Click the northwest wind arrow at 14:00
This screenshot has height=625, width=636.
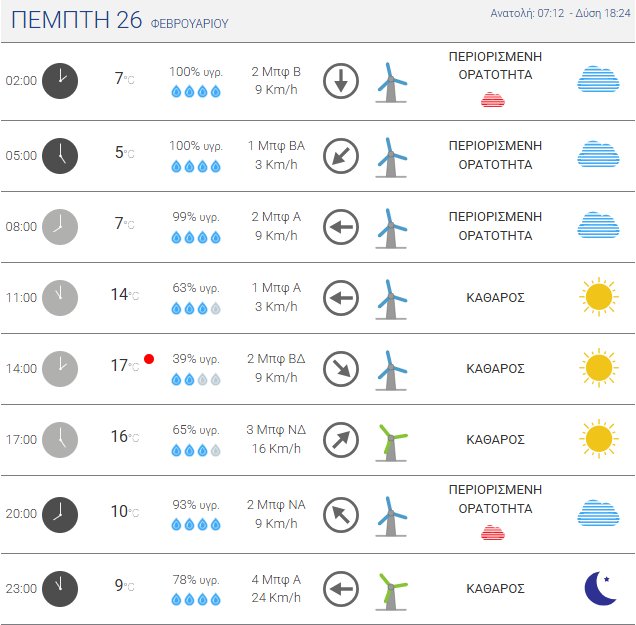pyautogui.click(x=341, y=369)
